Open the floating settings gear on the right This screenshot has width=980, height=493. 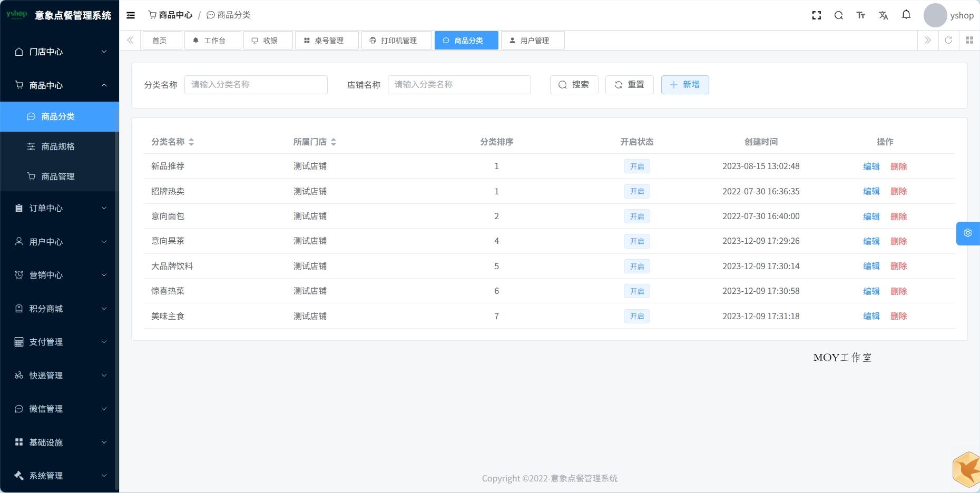coord(967,233)
